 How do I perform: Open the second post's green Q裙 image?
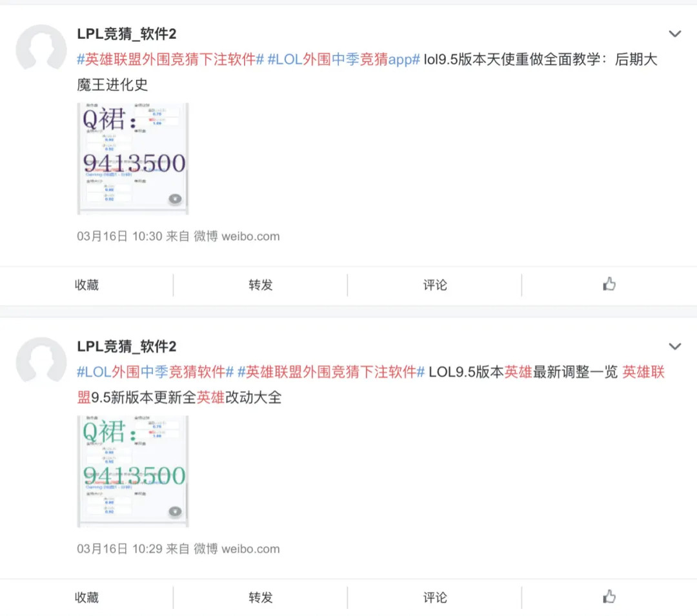(x=132, y=472)
